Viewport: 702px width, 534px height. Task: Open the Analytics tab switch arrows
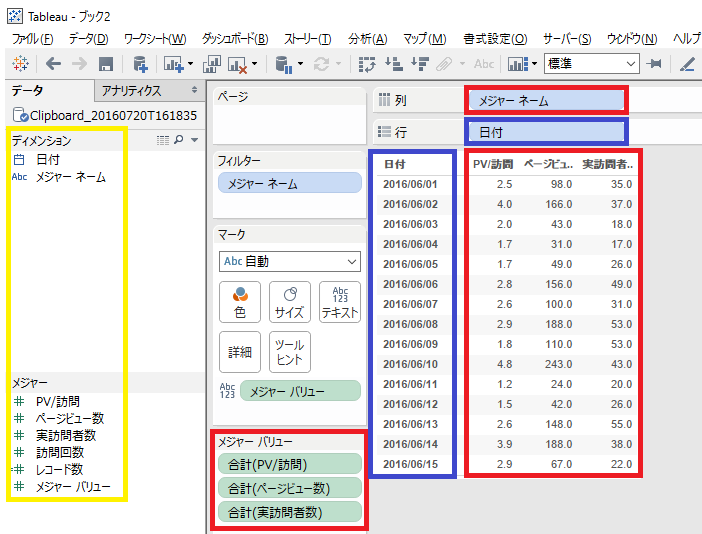click(x=194, y=90)
